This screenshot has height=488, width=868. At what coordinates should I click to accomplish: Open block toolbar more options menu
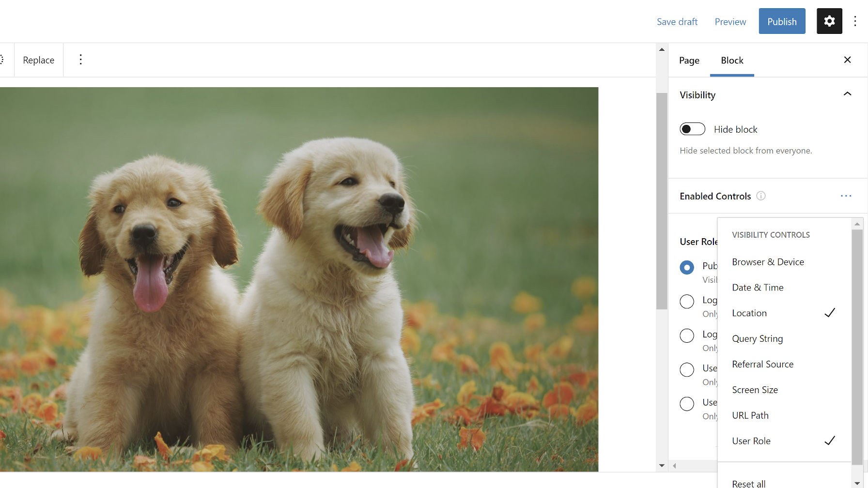pos(80,60)
